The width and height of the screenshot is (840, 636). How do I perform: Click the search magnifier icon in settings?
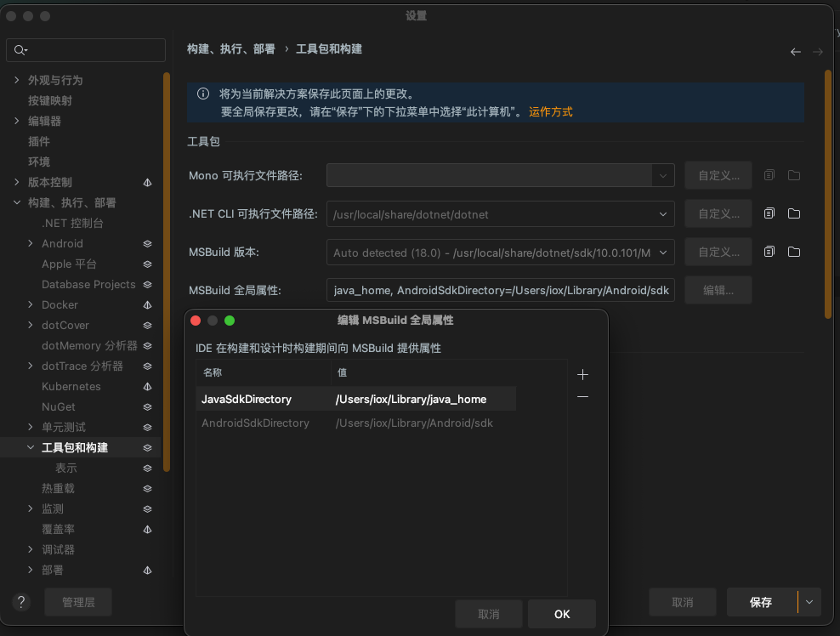[20, 51]
